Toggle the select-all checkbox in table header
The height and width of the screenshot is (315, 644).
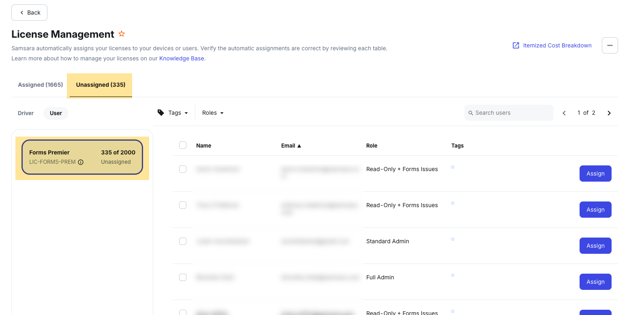[183, 145]
